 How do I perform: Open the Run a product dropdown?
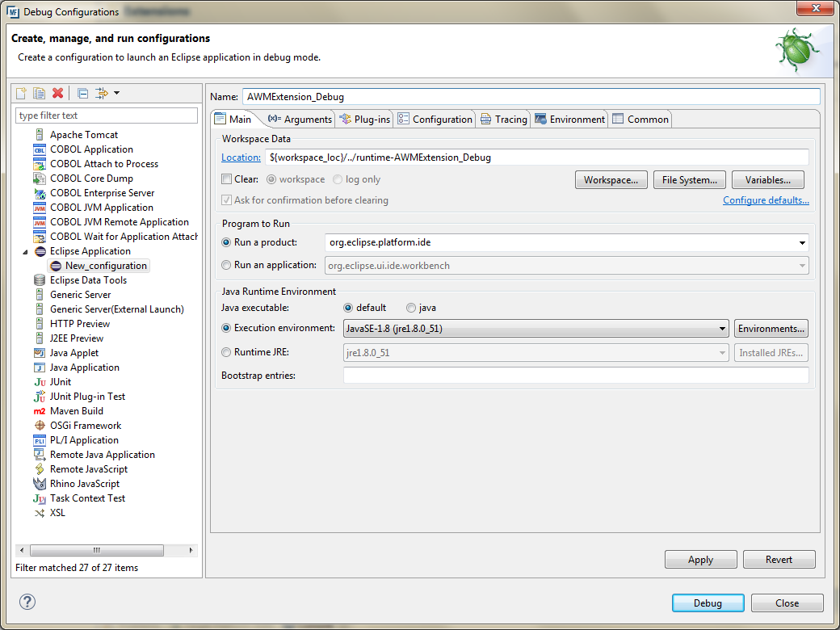coord(802,242)
